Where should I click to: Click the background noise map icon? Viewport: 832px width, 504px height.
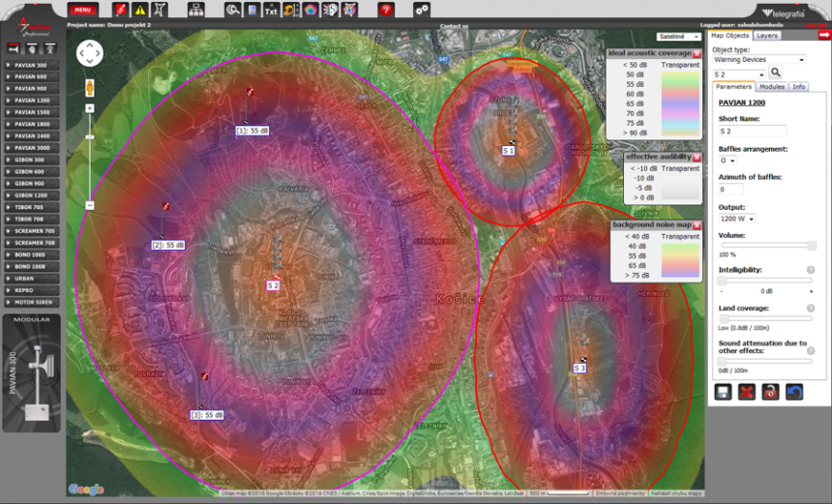[349, 10]
